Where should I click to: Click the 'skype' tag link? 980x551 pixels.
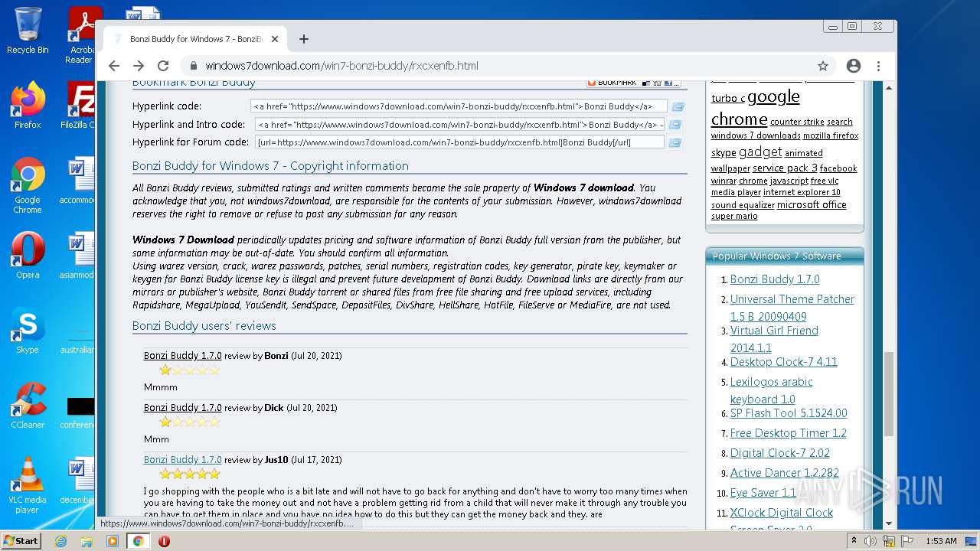click(724, 152)
